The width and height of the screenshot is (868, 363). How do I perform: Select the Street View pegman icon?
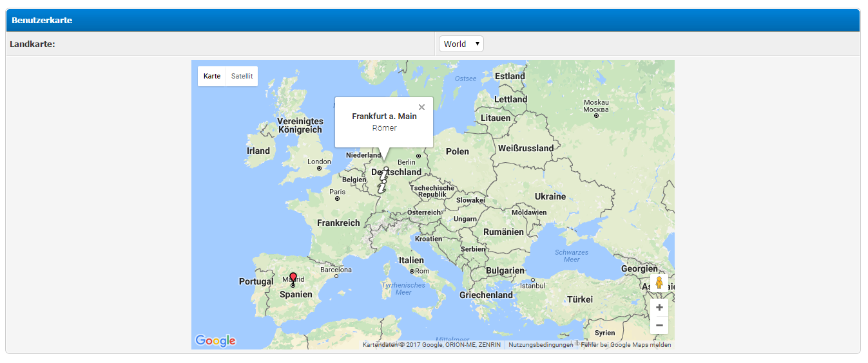659,283
